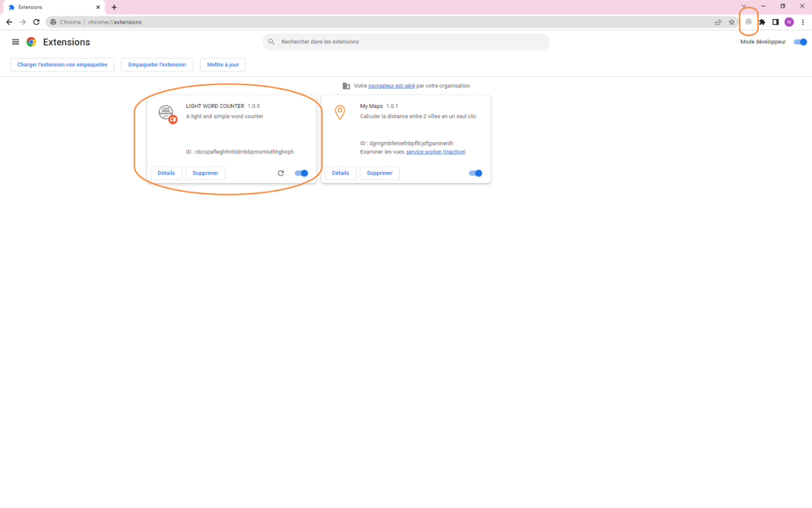812x508 pixels.
Task: Open the navigateur est géré link
Action: click(x=391, y=86)
